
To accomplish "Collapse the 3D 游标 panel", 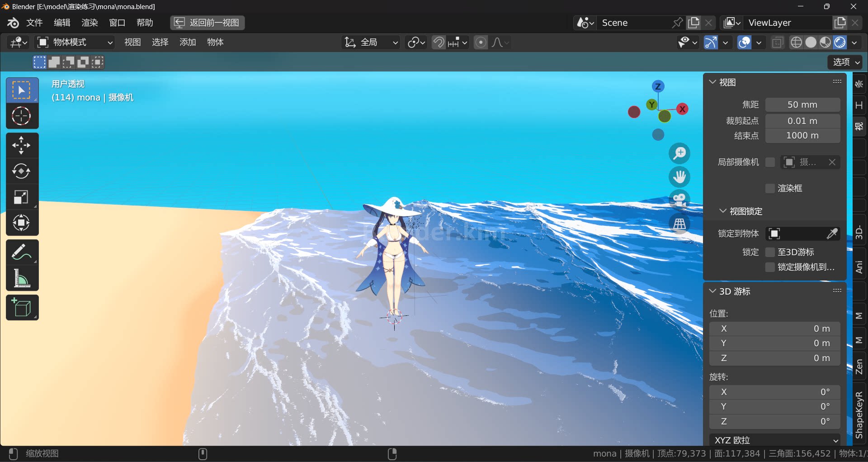I will click(712, 291).
